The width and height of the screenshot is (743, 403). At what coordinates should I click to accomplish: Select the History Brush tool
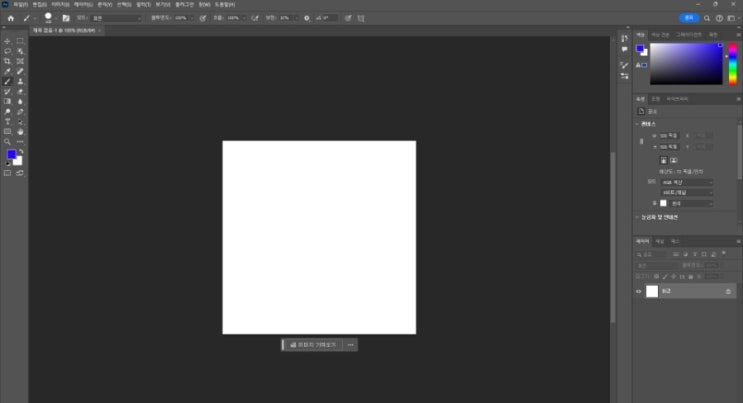click(x=7, y=92)
